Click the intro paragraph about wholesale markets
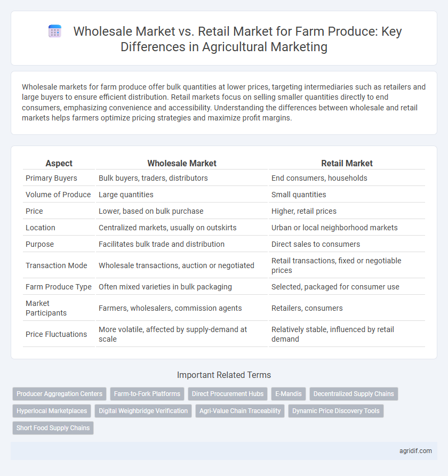Viewport: 448px width, 476px height. [224, 102]
